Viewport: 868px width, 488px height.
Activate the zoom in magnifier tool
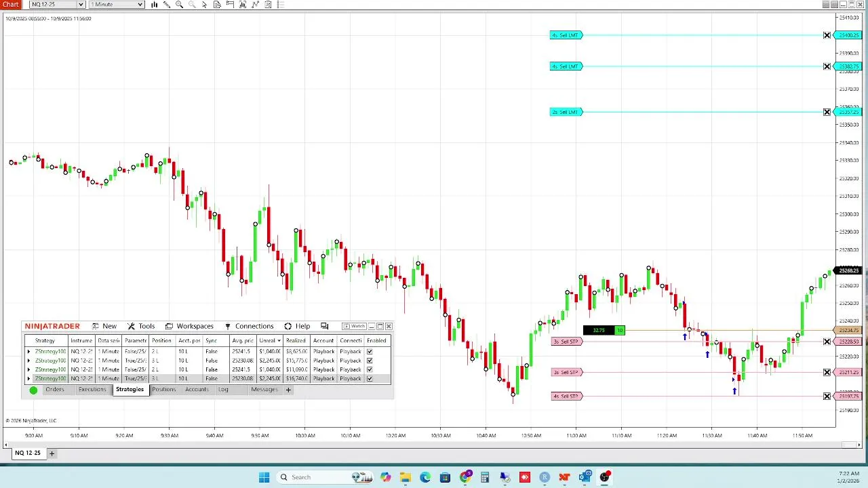pos(180,5)
